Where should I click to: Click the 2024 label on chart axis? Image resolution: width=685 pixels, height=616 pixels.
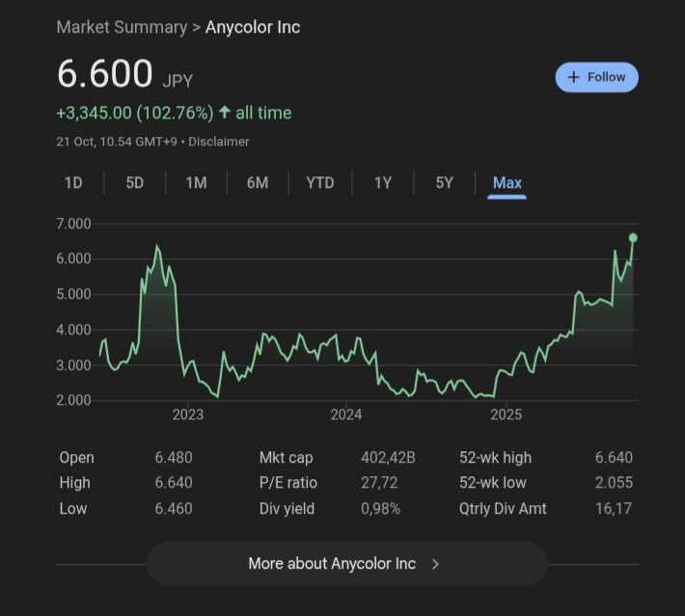pyautogui.click(x=346, y=415)
